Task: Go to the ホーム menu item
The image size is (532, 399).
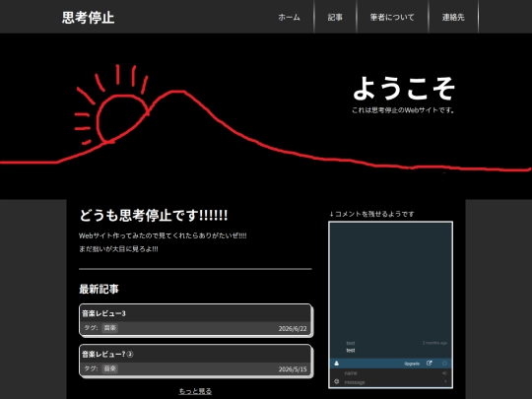Action: coord(289,17)
